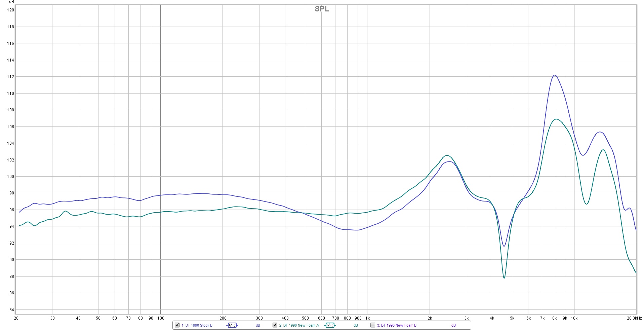644x330 pixels.
Task: Click the dB value next to Stock B
Action: (x=258, y=325)
